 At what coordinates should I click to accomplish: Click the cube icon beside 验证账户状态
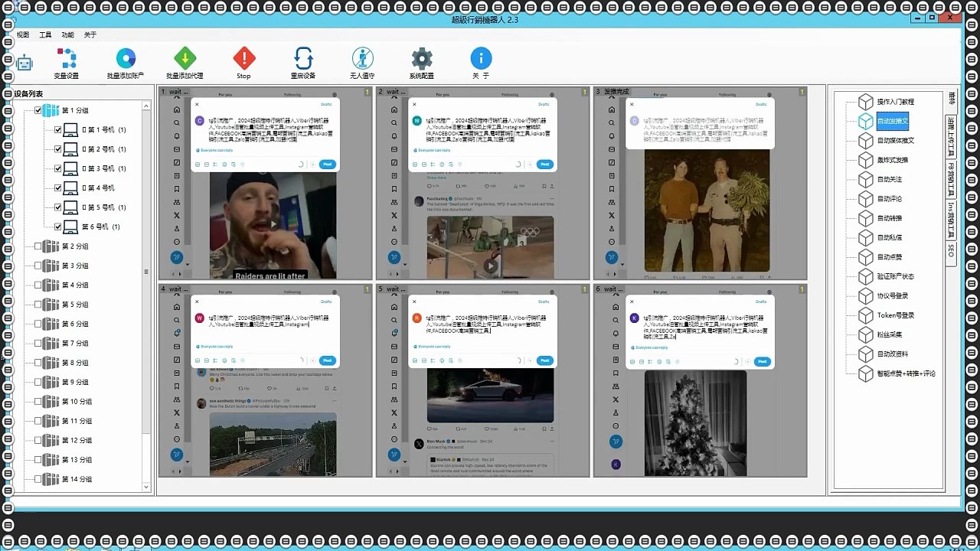point(865,276)
